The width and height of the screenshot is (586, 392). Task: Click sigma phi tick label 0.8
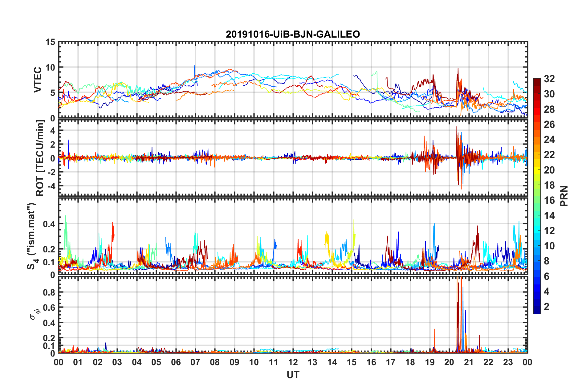pyautogui.click(x=49, y=292)
